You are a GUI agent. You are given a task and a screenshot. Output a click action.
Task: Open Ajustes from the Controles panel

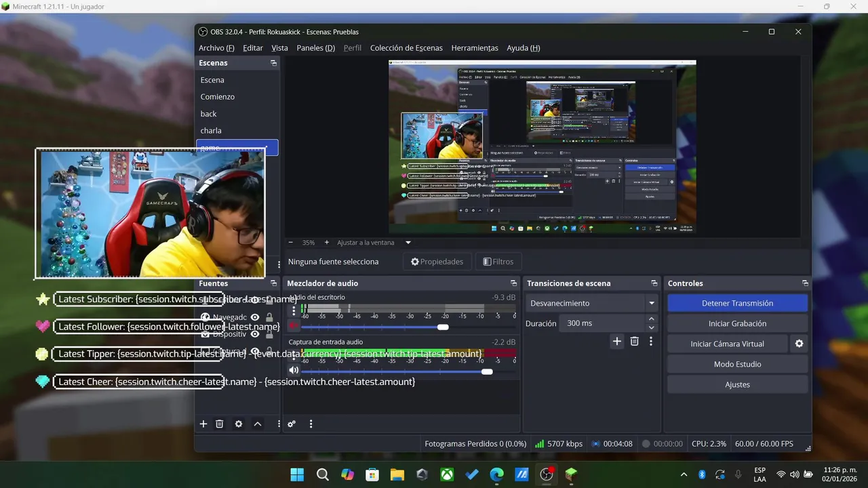(x=737, y=384)
